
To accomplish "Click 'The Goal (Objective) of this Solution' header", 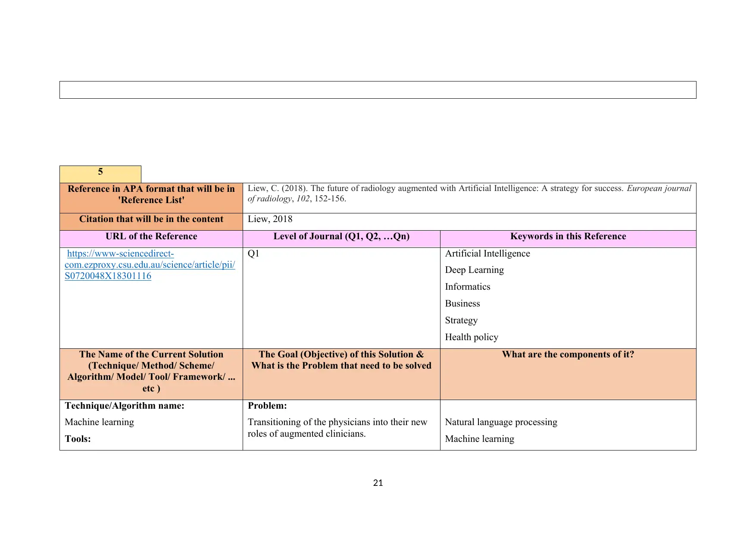I will (341, 374).
